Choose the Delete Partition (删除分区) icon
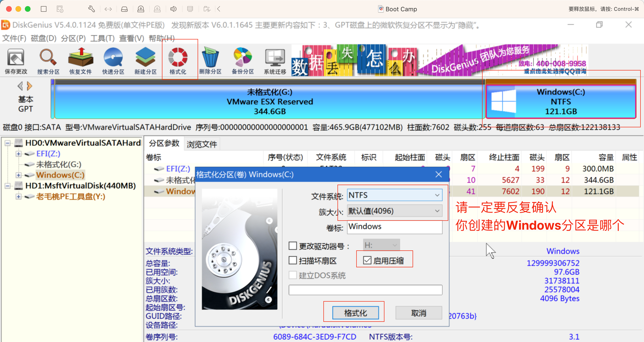The image size is (644, 342). (210, 61)
